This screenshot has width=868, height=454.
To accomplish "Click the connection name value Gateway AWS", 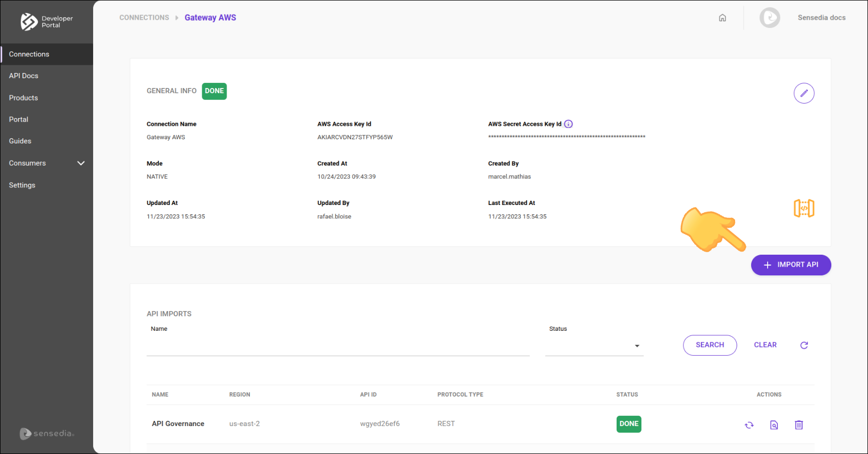I will [166, 138].
